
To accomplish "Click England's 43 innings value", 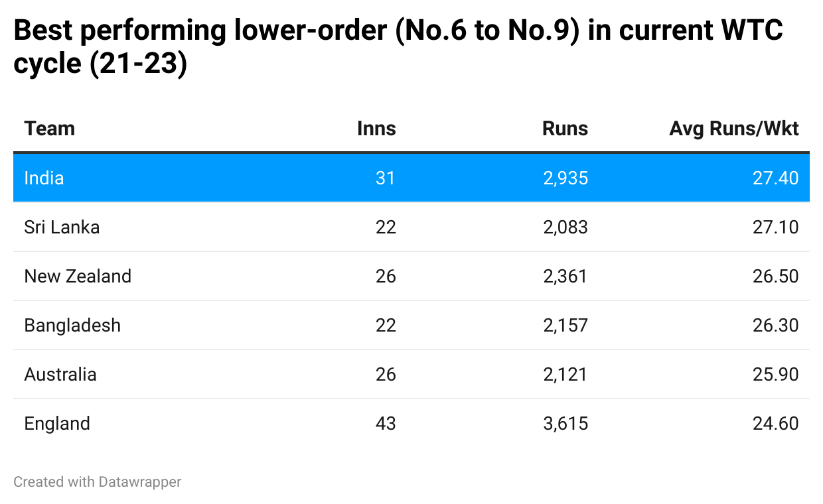I will click(386, 423).
